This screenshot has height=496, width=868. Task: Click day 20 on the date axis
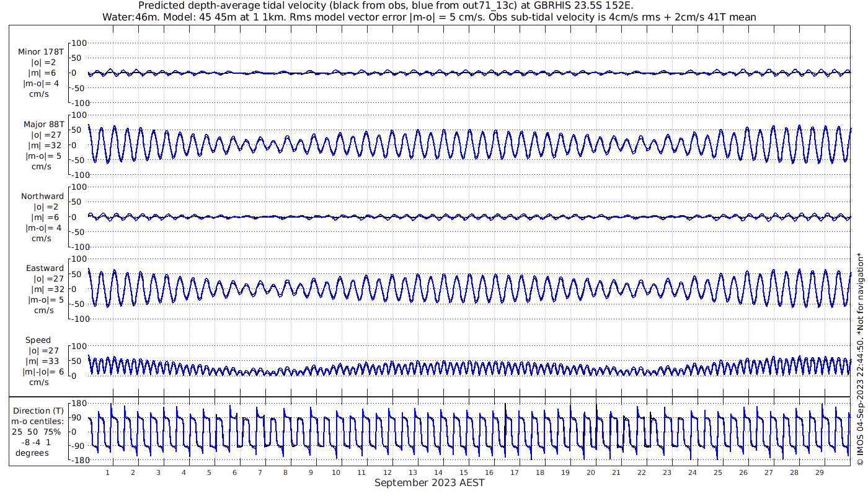[590, 472]
